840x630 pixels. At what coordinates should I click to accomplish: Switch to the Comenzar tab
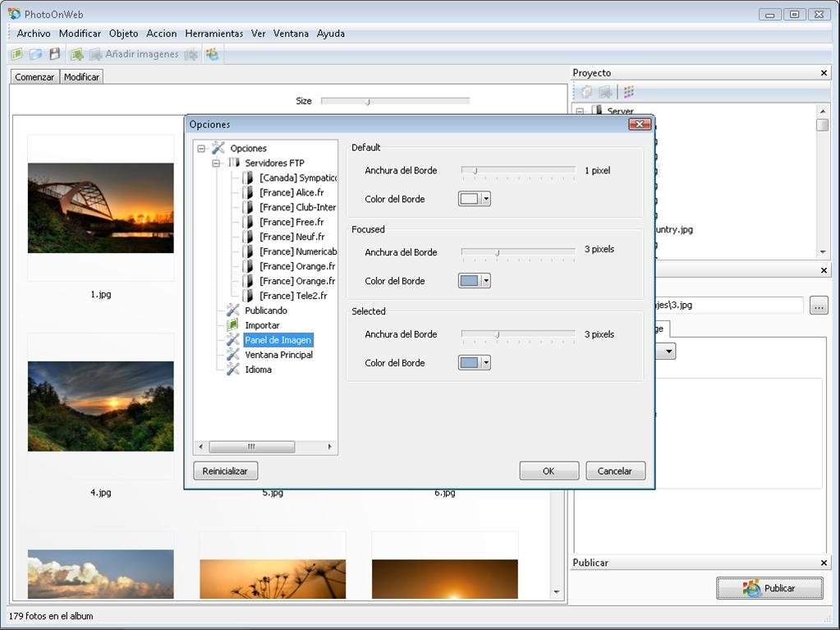pos(34,77)
